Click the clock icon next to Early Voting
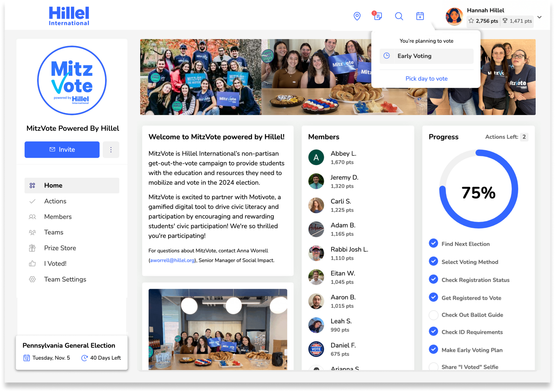The height and width of the screenshot is (392, 555). click(387, 56)
